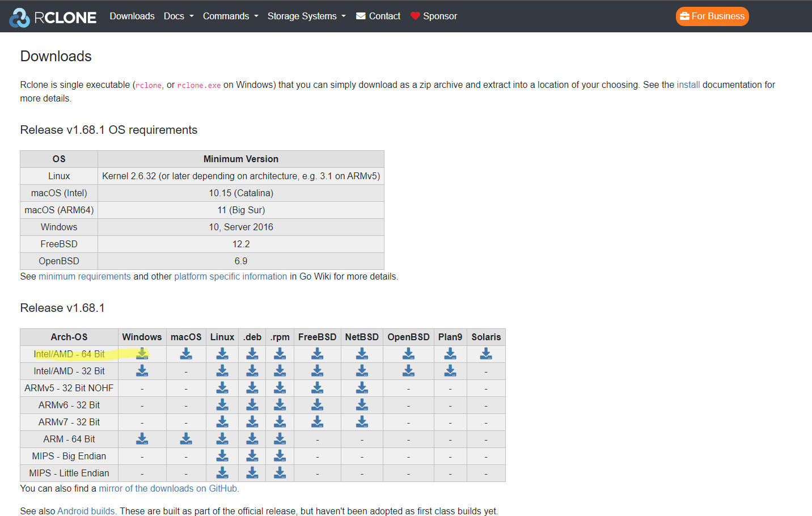
Task: Click the Release v1.68.1 OS requirements heading
Action: [x=109, y=130]
